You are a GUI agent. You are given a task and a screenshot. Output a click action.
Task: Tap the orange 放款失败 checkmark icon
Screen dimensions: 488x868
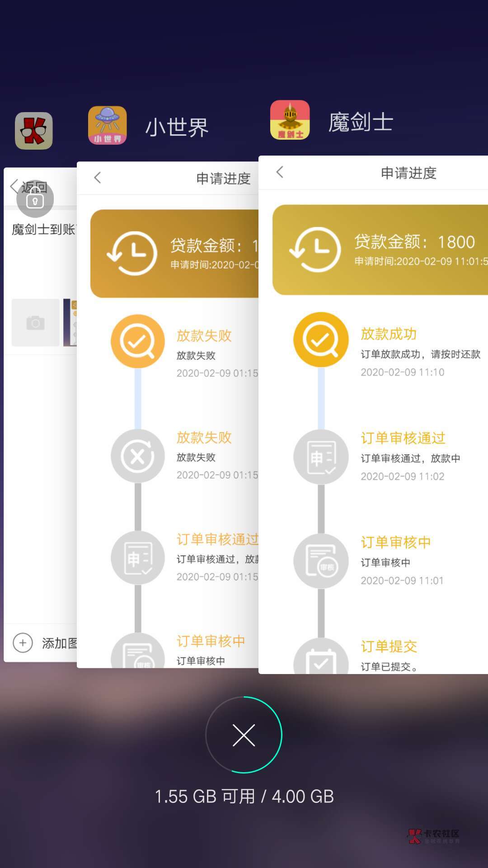[x=138, y=342]
